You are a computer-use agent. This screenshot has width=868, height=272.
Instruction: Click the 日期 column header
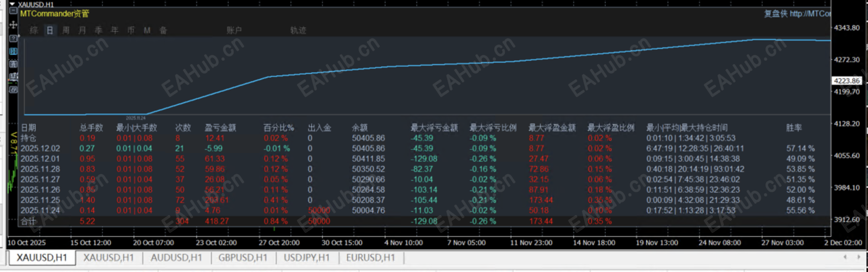[x=28, y=128]
